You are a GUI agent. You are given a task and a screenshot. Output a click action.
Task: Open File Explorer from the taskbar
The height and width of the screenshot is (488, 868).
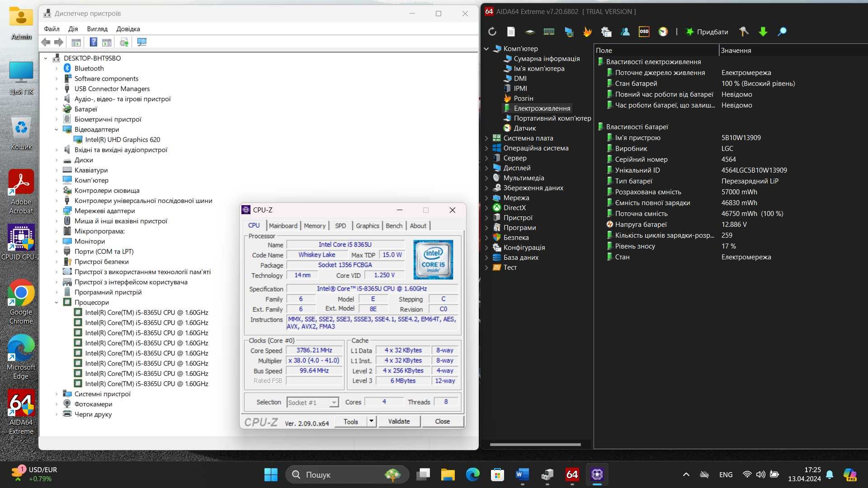pyautogui.click(x=448, y=474)
